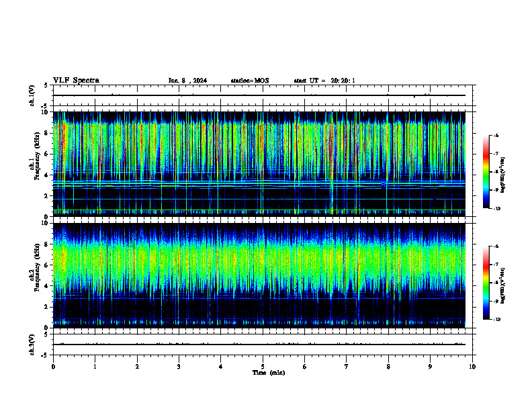Click the bottom time-axis tick label "6"

click(305, 367)
